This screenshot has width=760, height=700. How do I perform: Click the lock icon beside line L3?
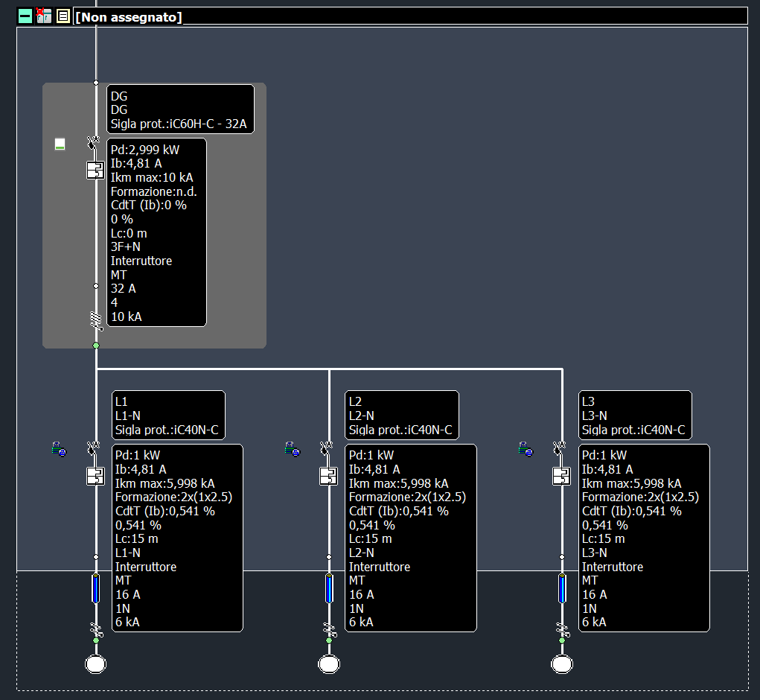526,449
